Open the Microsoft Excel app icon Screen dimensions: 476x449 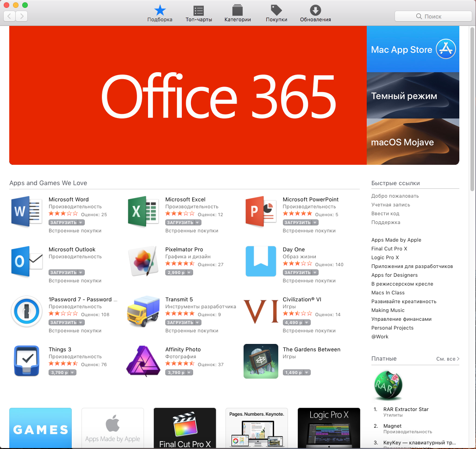(x=143, y=211)
